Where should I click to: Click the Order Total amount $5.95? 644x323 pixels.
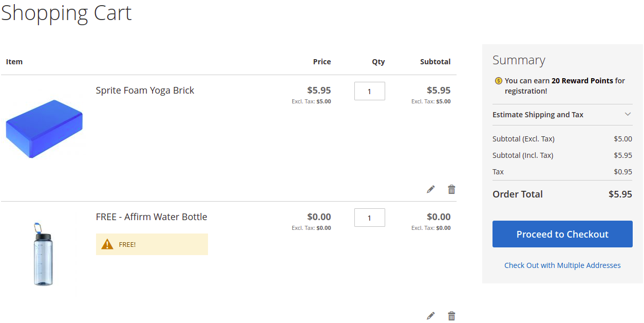(620, 194)
